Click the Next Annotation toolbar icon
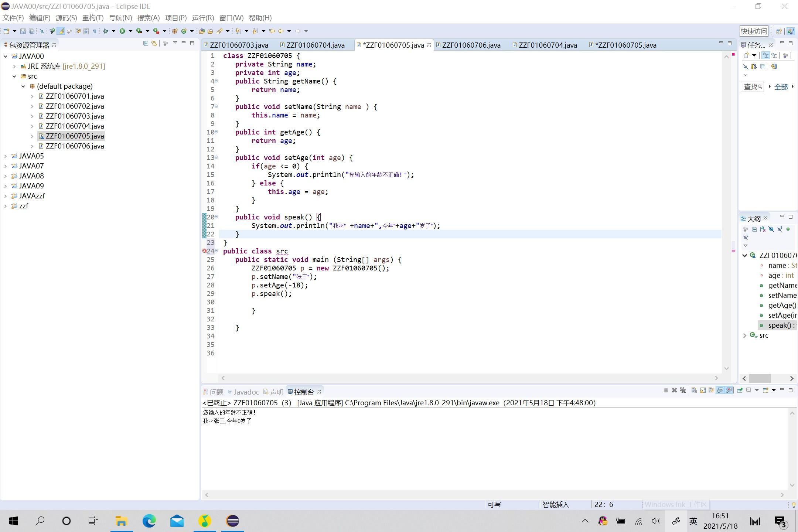The image size is (798, 532). pos(238,31)
